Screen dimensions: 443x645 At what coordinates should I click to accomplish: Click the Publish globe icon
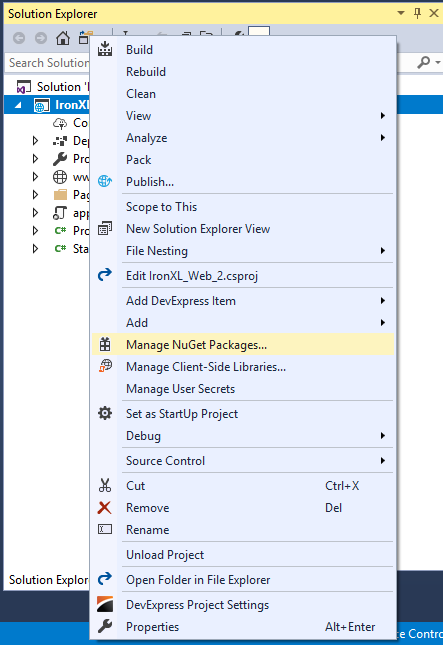click(105, 181)
